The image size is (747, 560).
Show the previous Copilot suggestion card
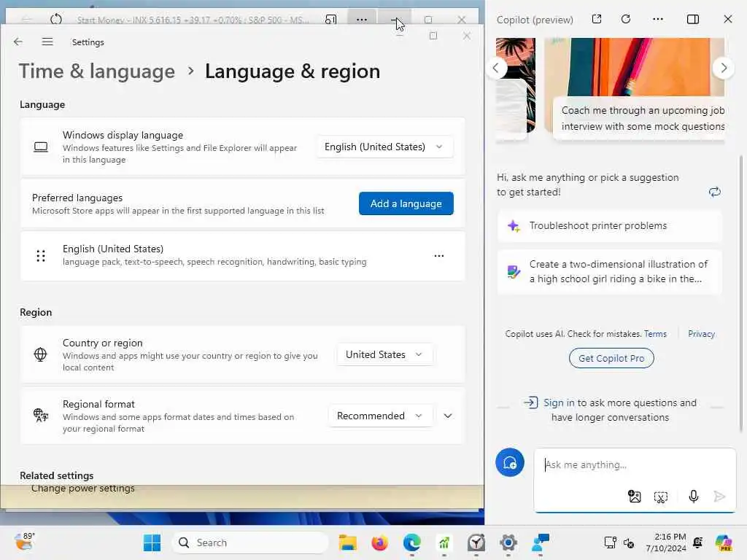click(x=496, y=68)
